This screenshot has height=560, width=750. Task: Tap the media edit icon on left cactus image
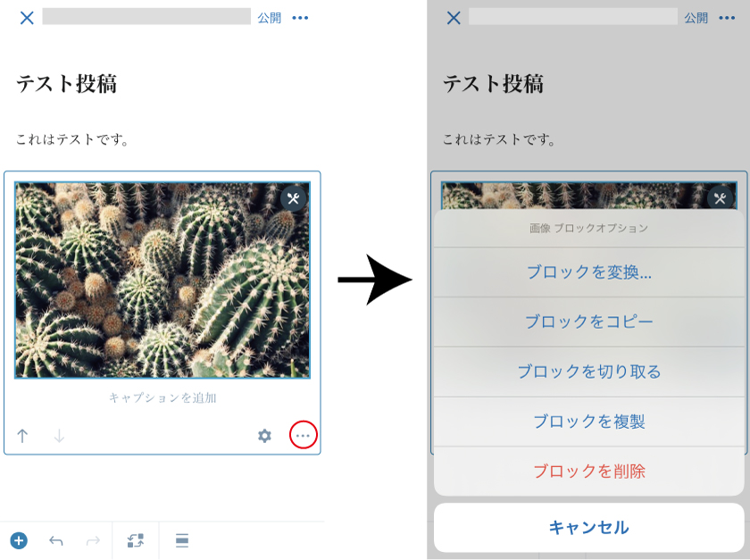click(x=293, y=198)
